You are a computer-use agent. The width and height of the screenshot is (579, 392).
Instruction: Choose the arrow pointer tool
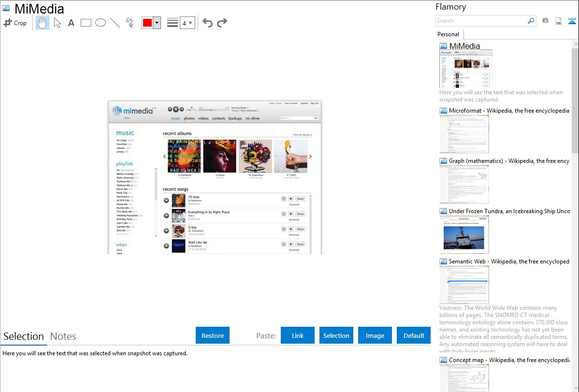[57, 23]
